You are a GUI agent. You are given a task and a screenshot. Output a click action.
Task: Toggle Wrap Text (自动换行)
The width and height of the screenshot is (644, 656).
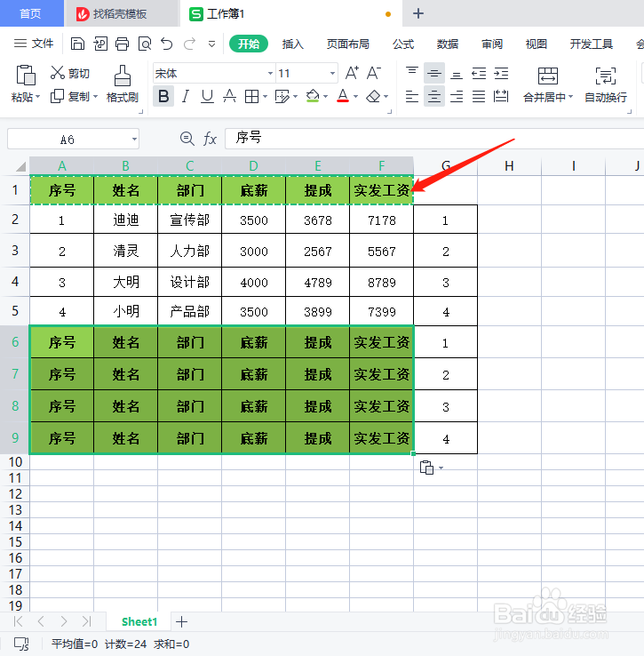tap(606, 84)
